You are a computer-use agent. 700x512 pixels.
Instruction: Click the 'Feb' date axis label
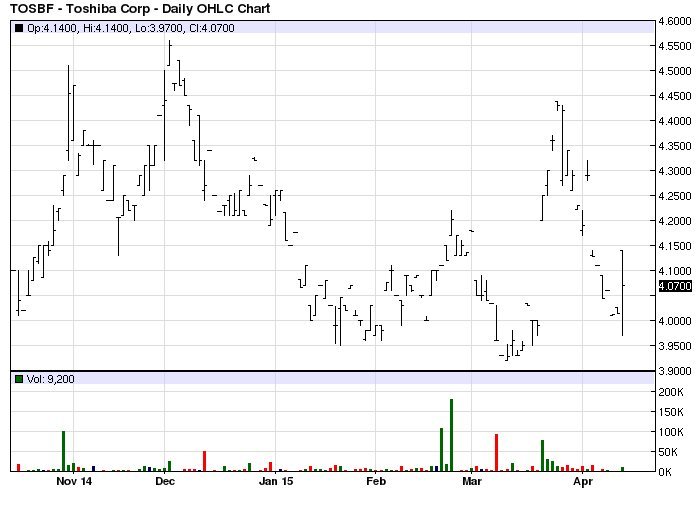point(376,482)
